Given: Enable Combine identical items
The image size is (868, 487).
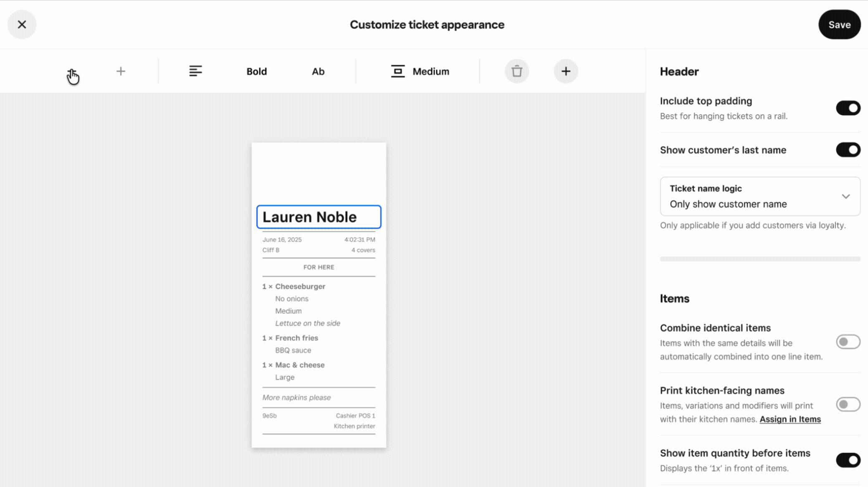Looking at the screenshot, I should click(x=848, y=342).
